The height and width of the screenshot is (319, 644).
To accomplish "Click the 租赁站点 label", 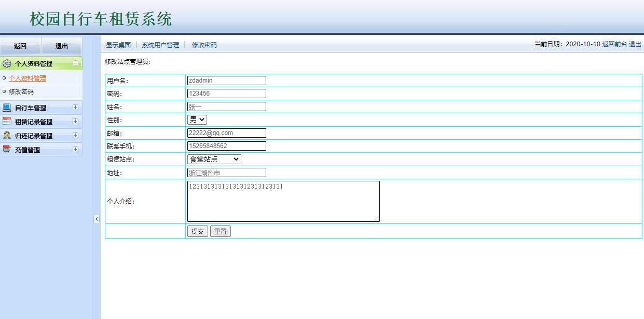I will [121, 159].
